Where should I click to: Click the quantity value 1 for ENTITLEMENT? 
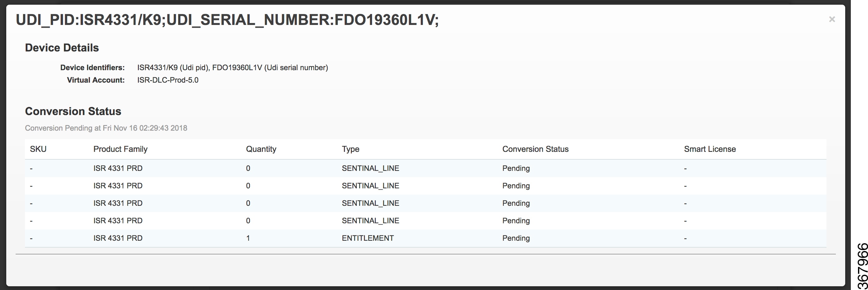pyautogui.click(x=248, y=238)
